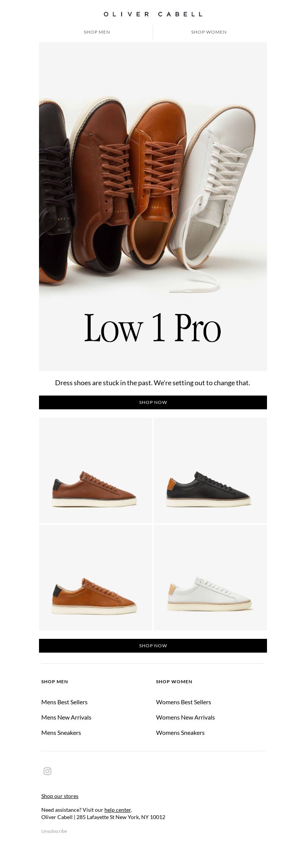Image resolution: width=306 pixels, height=868 pixels.
Task: Select the SHOP MEN top navigation
Action: coord(97,32)
